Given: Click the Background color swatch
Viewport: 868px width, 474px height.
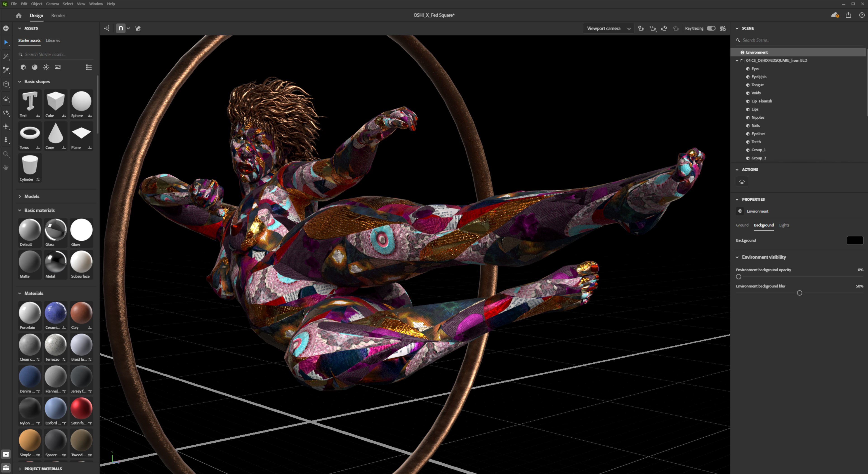Looking at the screenshot, I should [x=855, y=240].
